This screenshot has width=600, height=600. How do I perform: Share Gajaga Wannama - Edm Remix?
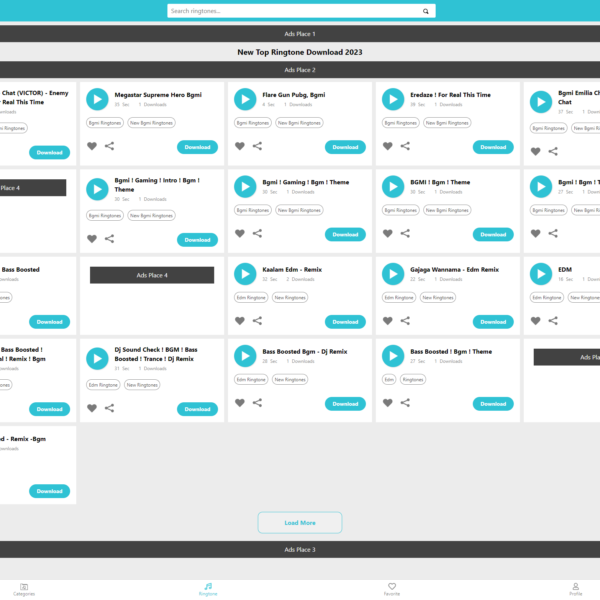[405, 321]
